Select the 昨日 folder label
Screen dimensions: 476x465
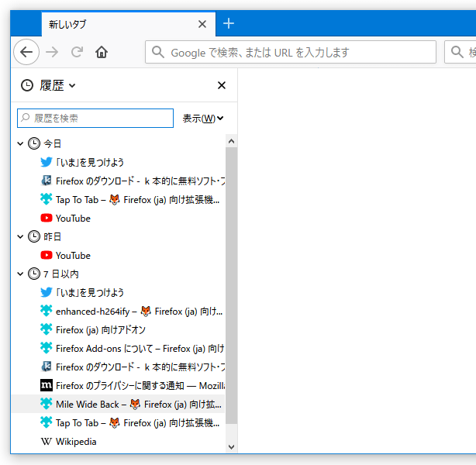pos(53,236)
